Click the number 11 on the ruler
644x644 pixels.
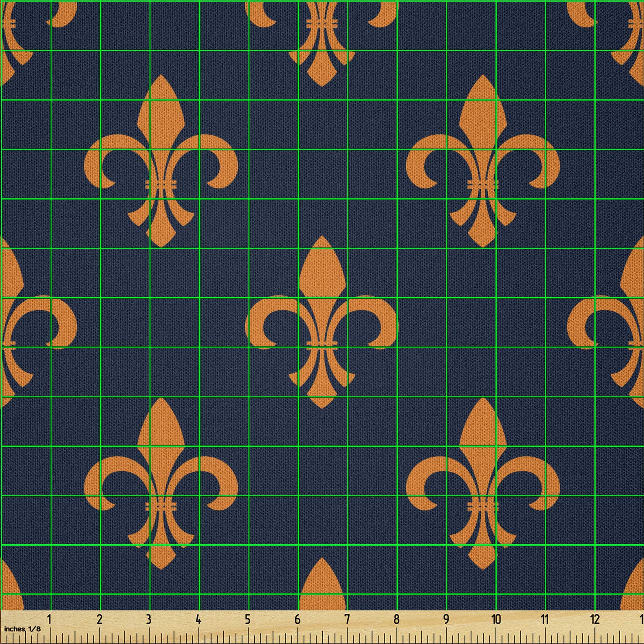click(x=545, y=619)
